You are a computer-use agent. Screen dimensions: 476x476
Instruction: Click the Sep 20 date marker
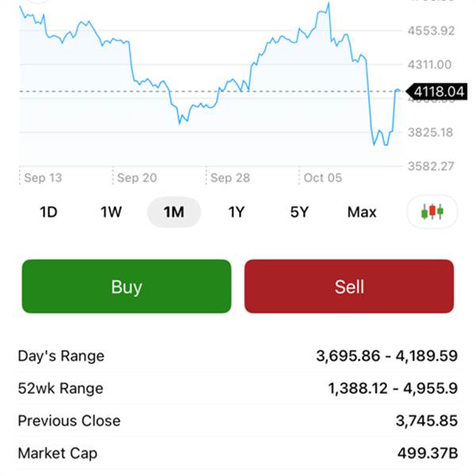click(137, 178)
